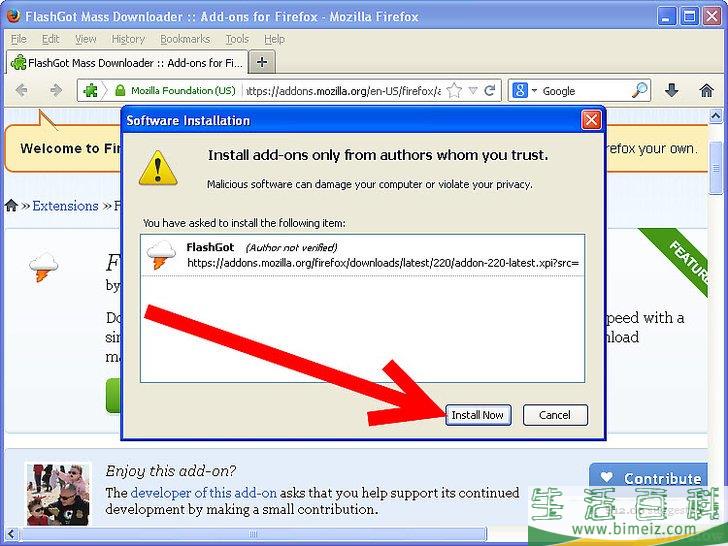Image resolution: width=728 pixels, height=546 pixels.
Task: Click the Contribute button
Action: (x=649, y=478)
